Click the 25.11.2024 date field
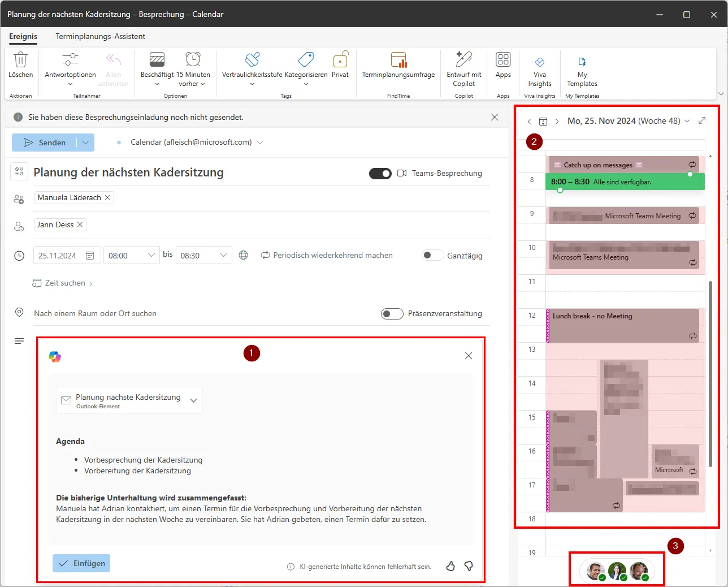 (62, 255)
